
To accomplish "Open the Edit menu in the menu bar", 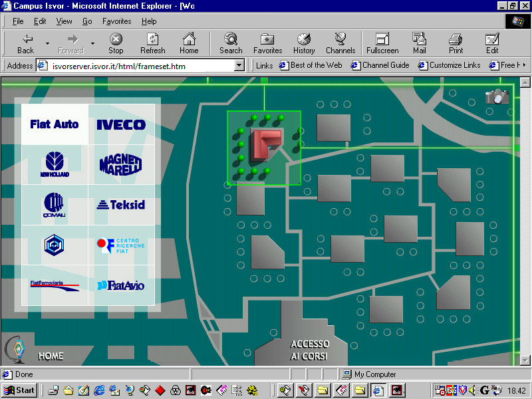I will tap(40, 21).
